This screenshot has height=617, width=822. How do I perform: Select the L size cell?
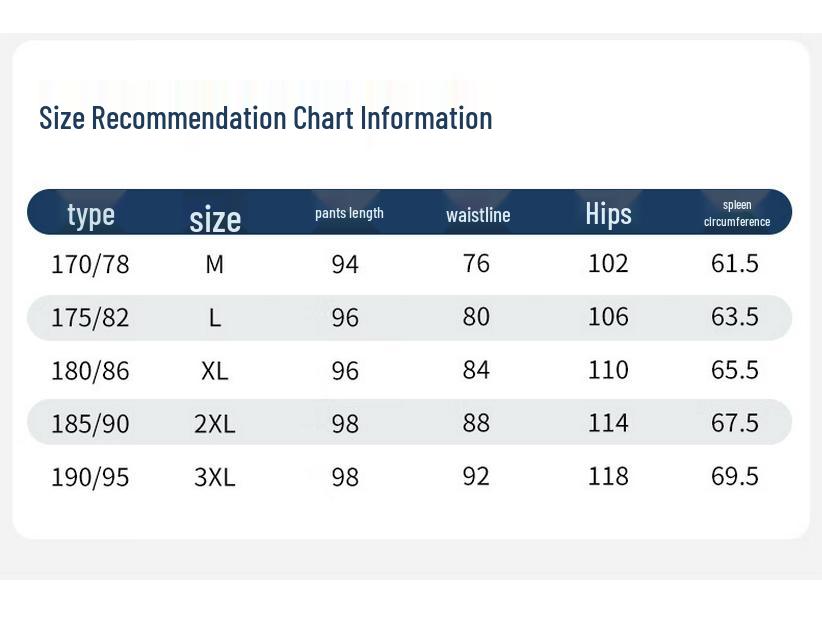214,317
